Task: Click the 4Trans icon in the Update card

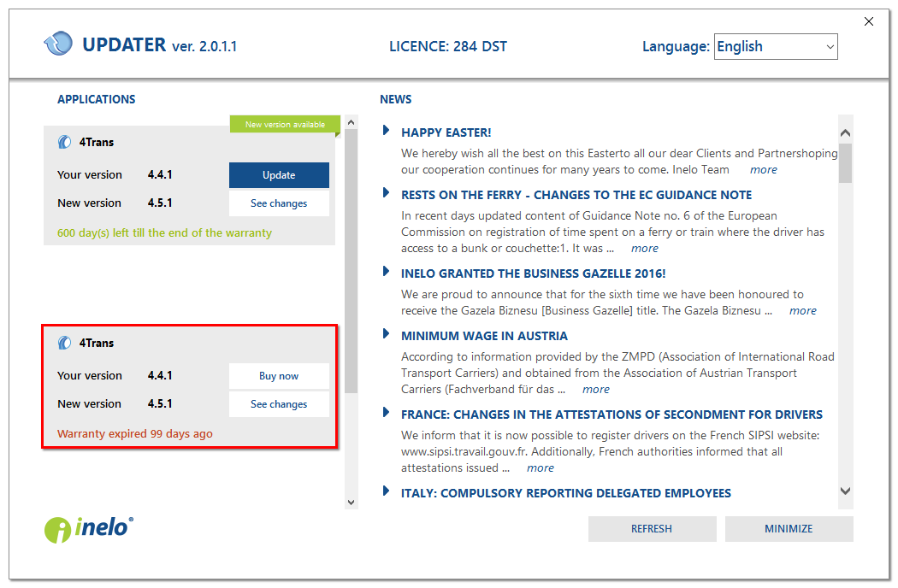Action: click(64, 142)
